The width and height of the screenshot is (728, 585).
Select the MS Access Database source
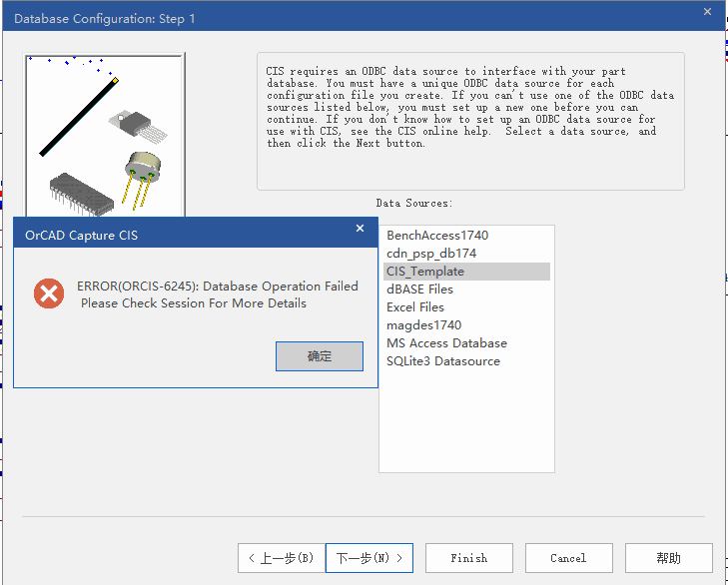point(466,343)
